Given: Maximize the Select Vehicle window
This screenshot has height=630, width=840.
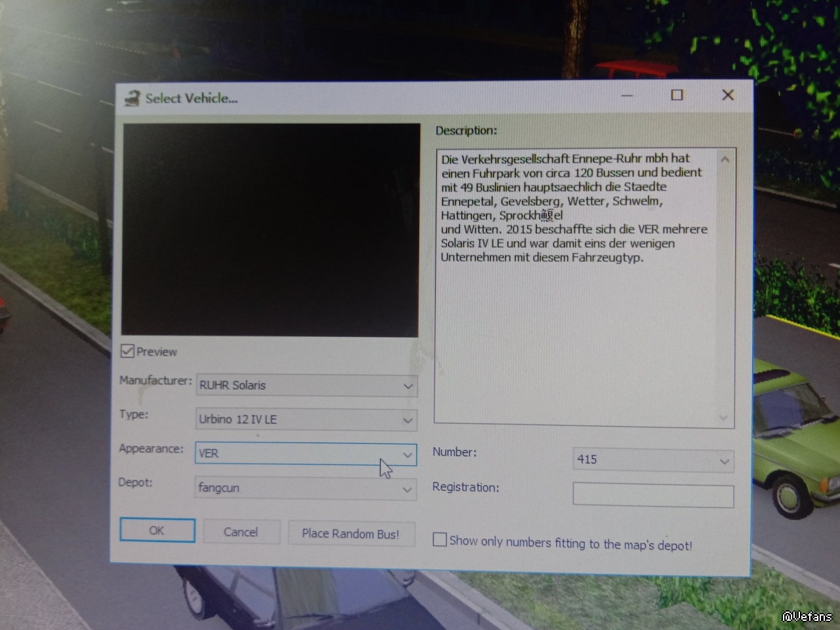Looking at the screenshot, I should (677, 95).
